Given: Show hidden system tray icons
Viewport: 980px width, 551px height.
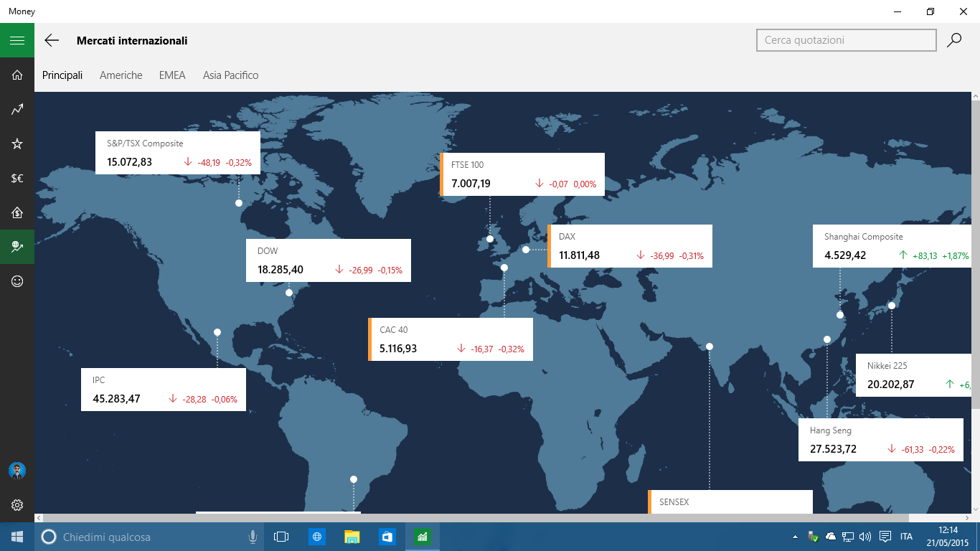Looking at the screenshot, I should click(794, 537).
